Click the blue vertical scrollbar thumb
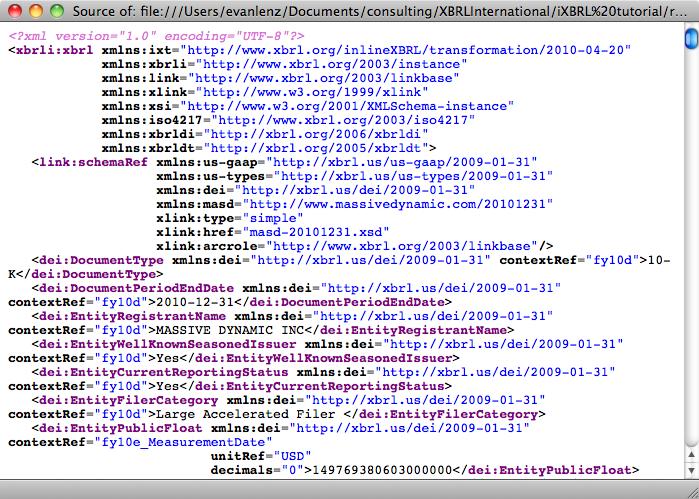Viewport: 699px width, 499px height. click(691, 38)
